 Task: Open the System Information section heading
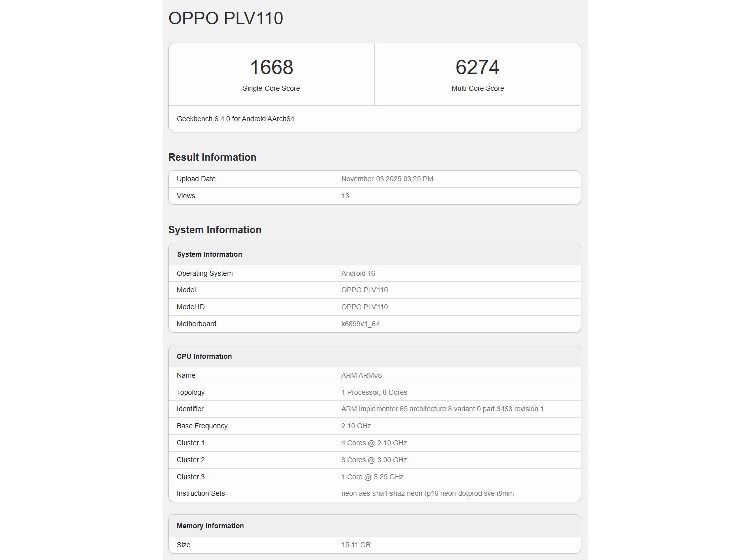[x=214, y=230]
